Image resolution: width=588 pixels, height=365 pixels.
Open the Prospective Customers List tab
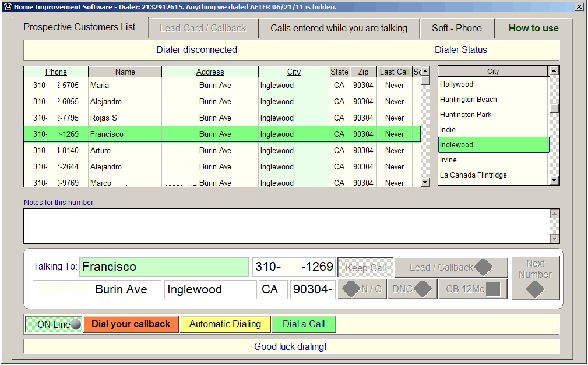coord(79,27)
